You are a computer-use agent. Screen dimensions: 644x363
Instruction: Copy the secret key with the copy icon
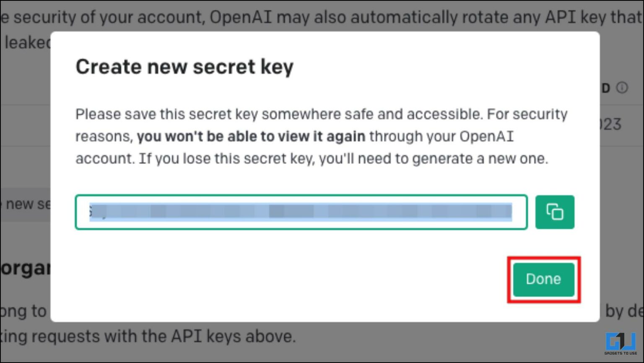[x=554, y=212]
